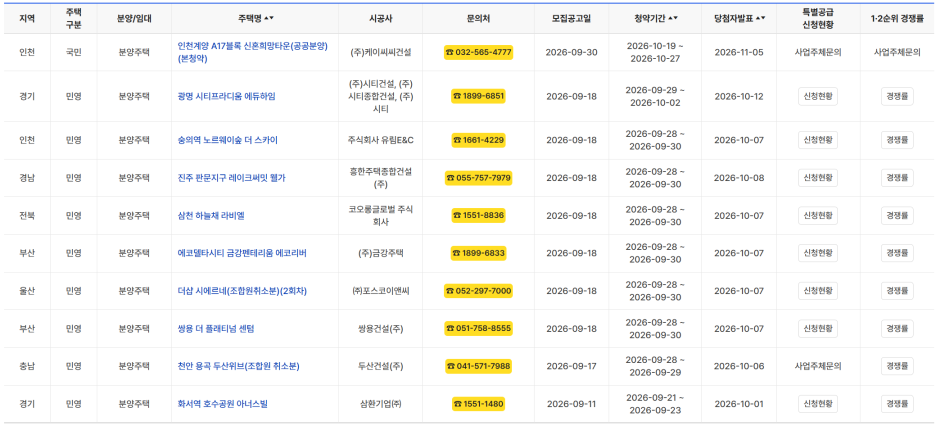This screenshot has height=426, width=936.
Task: Select the 2026-09-17 announcement date cell
Action: pos(571,366)
